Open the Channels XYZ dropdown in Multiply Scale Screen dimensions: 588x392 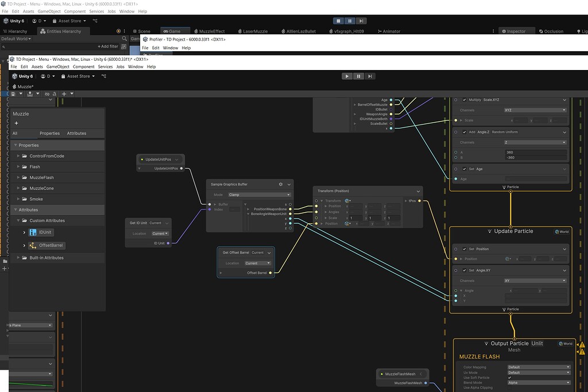click(535, 110)
